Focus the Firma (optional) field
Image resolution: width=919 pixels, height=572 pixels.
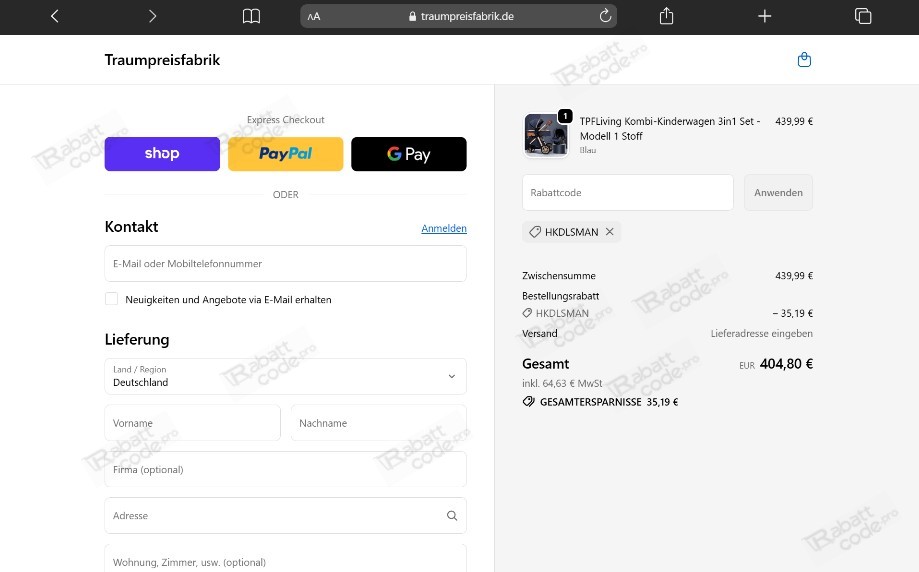(285, 469)
